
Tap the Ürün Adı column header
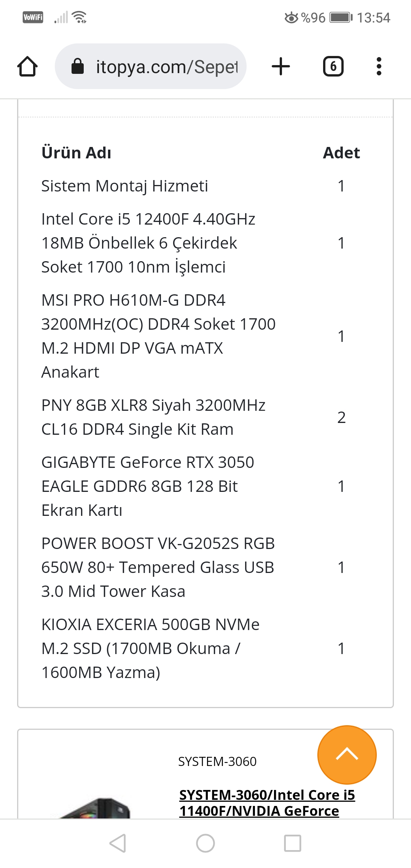(76, 152)
